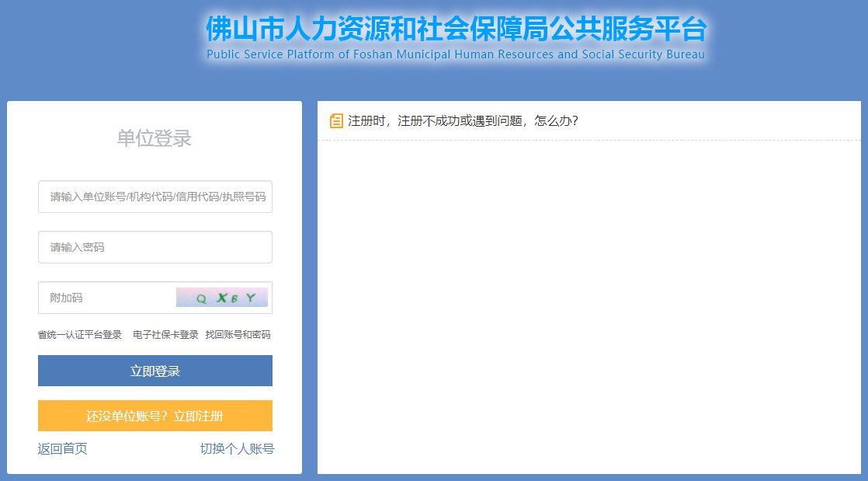
Task: Click the 请输入密码 password field
Action: [x=155, y=247]
